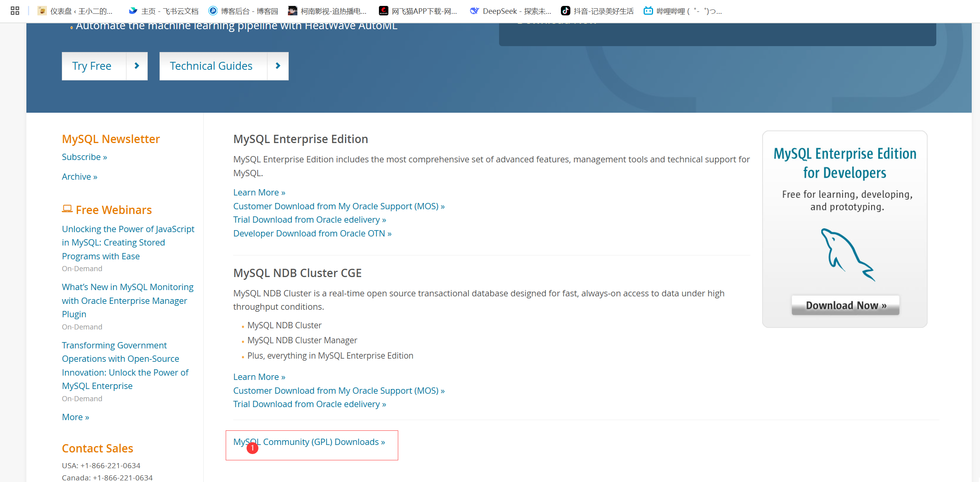
Task: Open Learn More under NDB Cluster CGE
Action: tap(259, 377)
